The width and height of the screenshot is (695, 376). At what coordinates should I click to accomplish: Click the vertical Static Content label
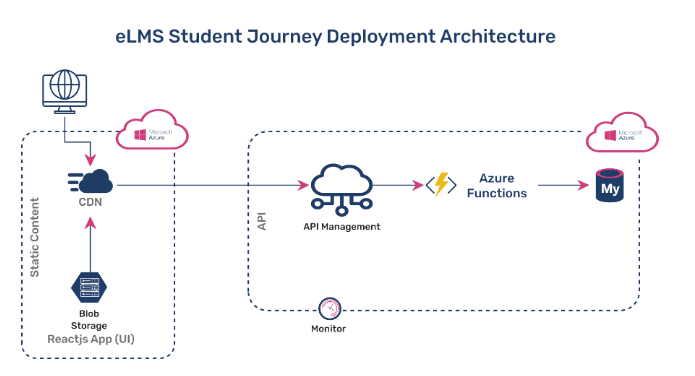point(35,237)
